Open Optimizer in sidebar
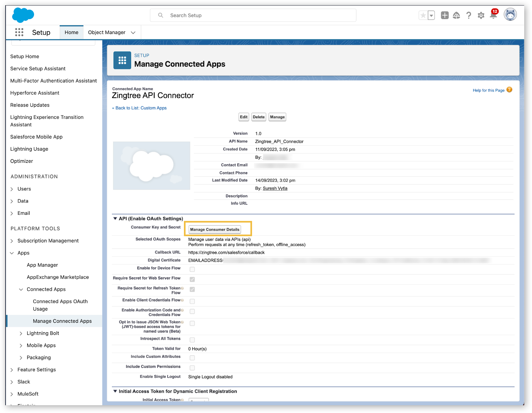The image size is (532, 413). tap(22, 161)
